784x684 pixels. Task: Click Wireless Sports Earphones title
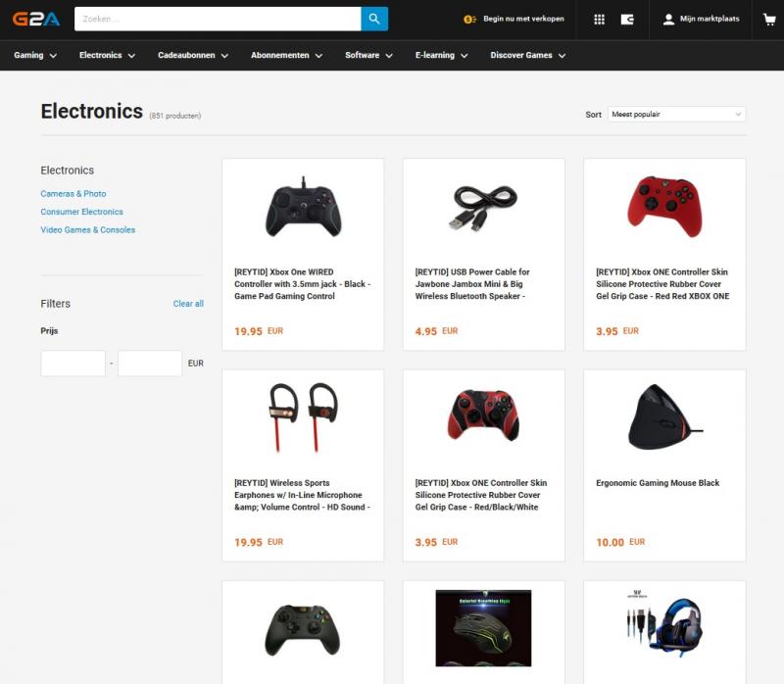pyautogui.click(x=303, y=495)
